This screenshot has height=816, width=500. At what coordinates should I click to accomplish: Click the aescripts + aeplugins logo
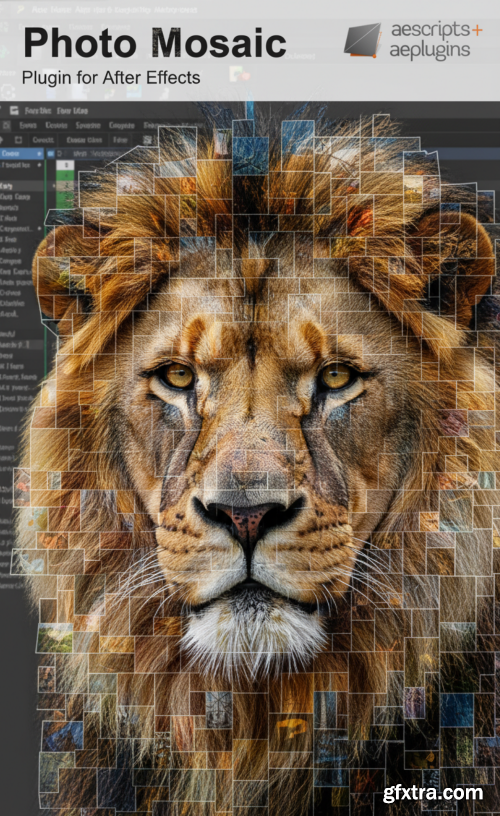(x=413, y=40)
